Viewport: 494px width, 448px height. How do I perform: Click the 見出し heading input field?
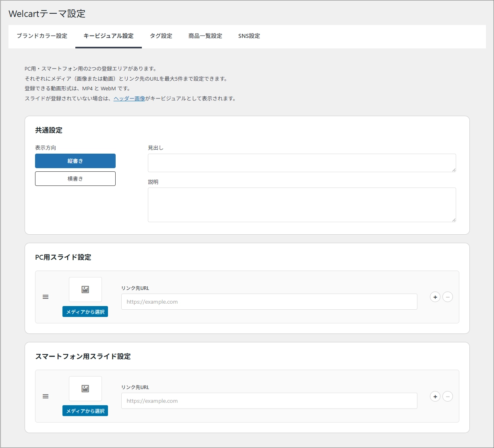(x=302, y=163)
